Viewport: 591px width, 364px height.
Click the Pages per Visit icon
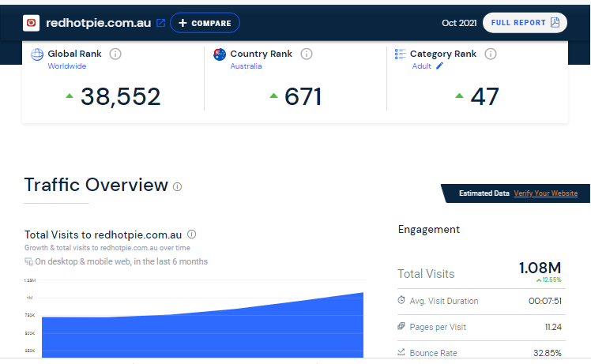[x=401, y=326]
